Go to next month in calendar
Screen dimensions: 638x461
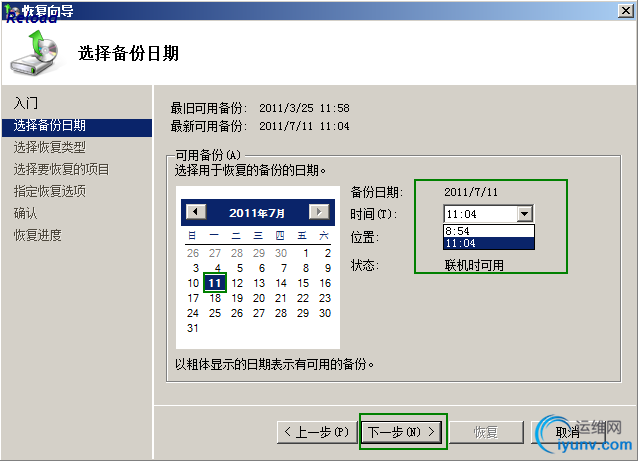[x=319, y=212]
